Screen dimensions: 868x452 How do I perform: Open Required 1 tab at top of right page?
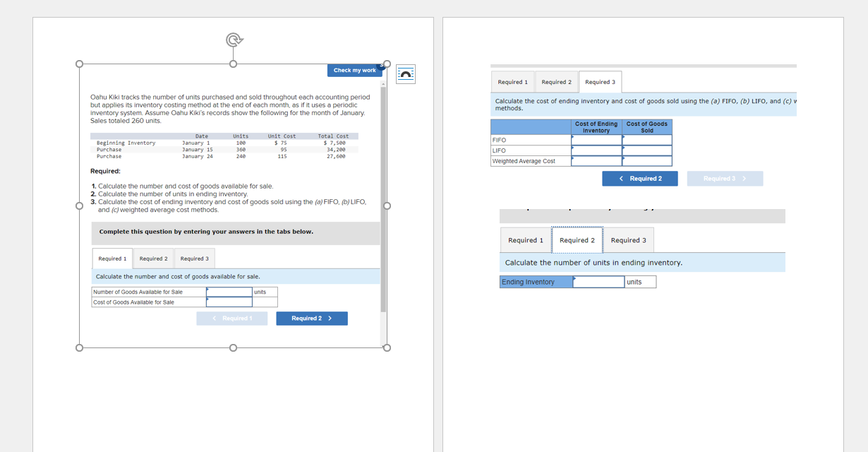tap(513, 82)
